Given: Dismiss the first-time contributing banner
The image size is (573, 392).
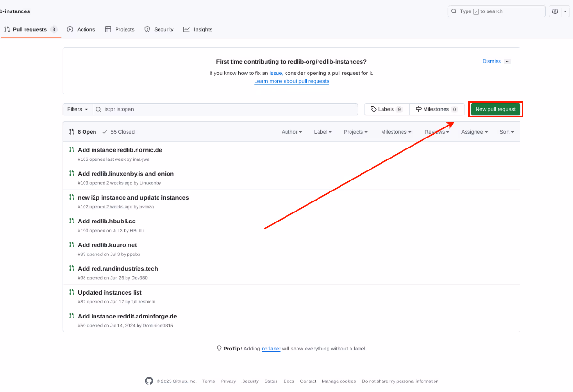Looking at the screenshot, I should 491,61.
